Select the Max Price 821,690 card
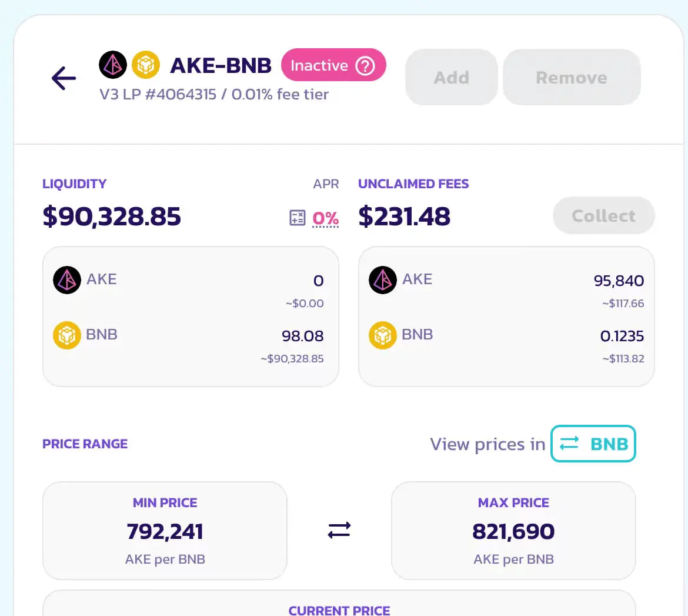 pyautogui.click(x=513, y=531)
